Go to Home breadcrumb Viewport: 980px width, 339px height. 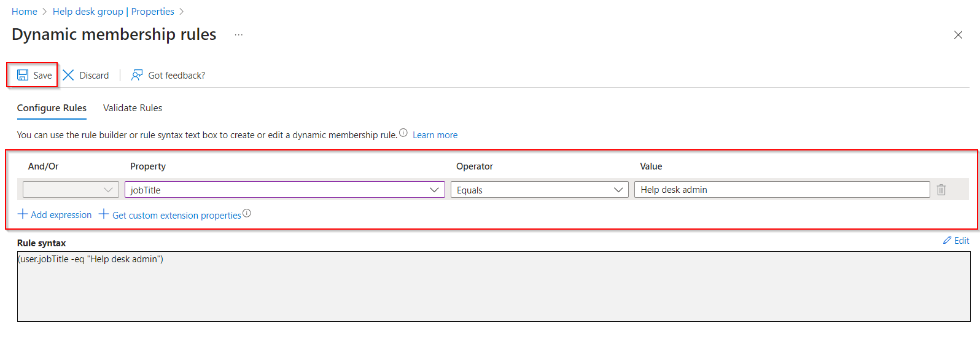tap(25, 12)
